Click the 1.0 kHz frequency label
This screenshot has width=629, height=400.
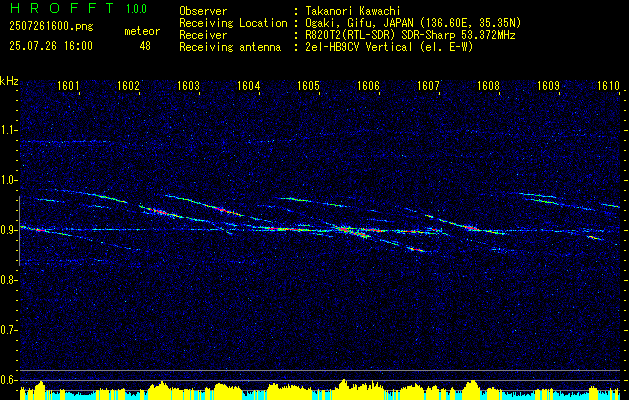coord(8,180)
